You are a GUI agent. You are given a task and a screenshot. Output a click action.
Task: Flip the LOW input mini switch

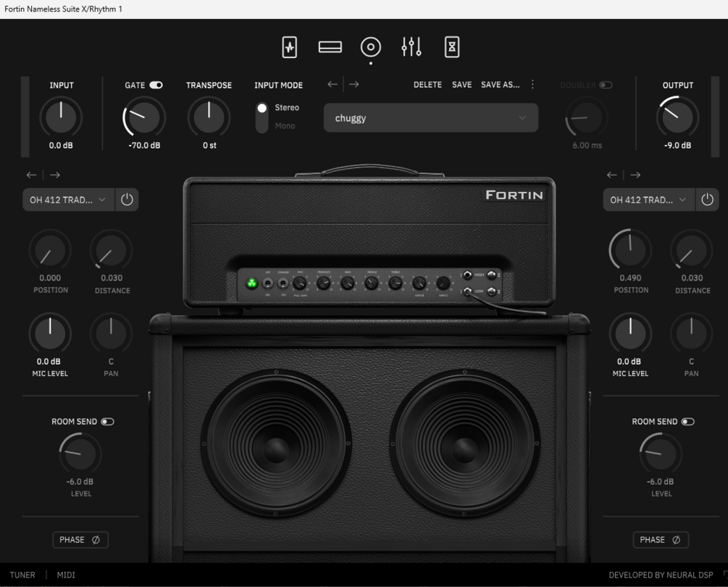click(492, 291)
